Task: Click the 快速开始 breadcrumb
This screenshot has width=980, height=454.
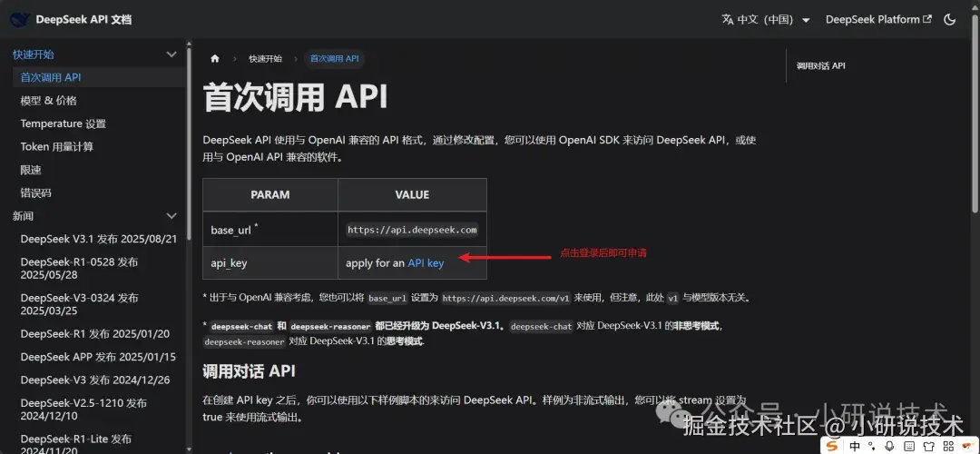Action: [265, 59]
